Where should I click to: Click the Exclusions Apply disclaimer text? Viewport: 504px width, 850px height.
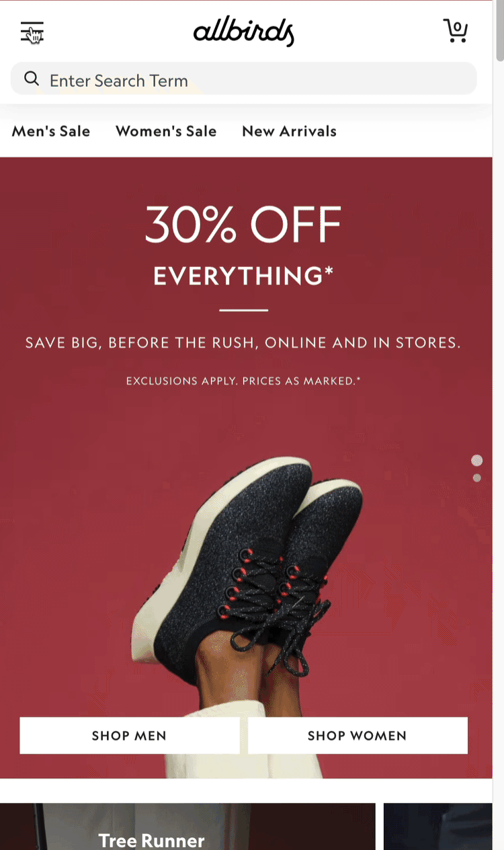243,381
